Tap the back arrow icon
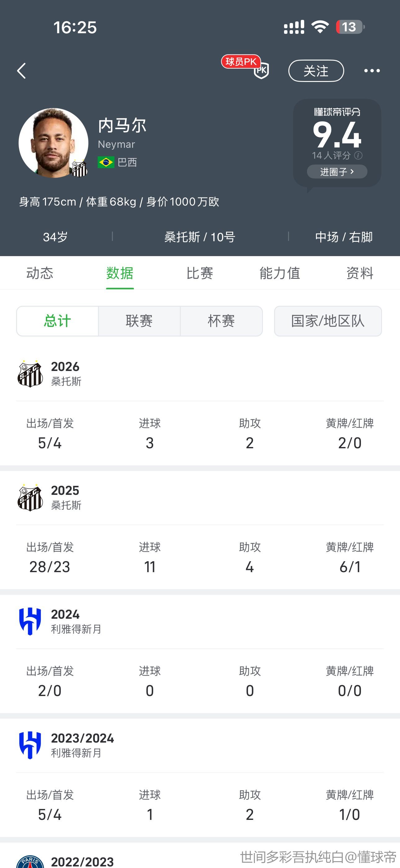This screenshot has width=400, height=868. (x=21, y=71)
